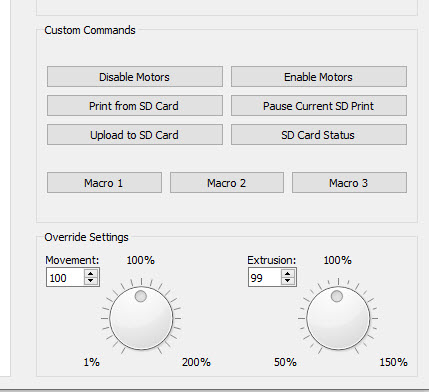Run Macro 3
The height and width of the screenshot is (392, 429).
tap(349, 183)
